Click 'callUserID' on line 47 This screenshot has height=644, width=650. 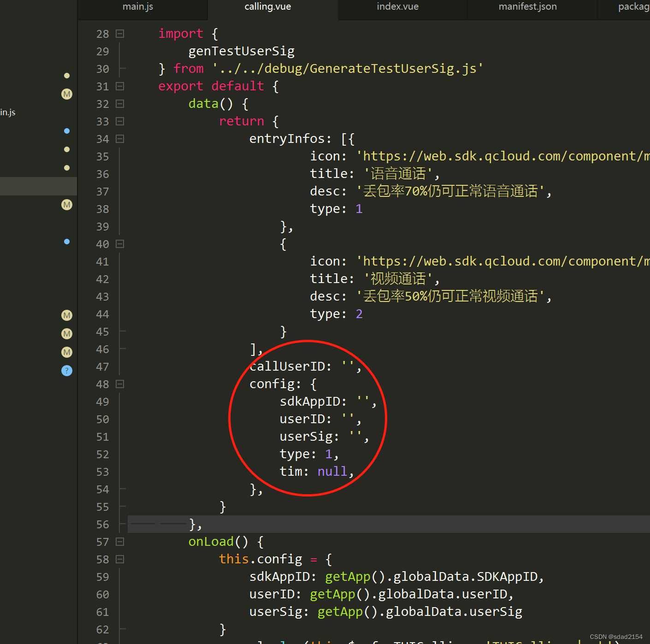(x=287, y=366)
